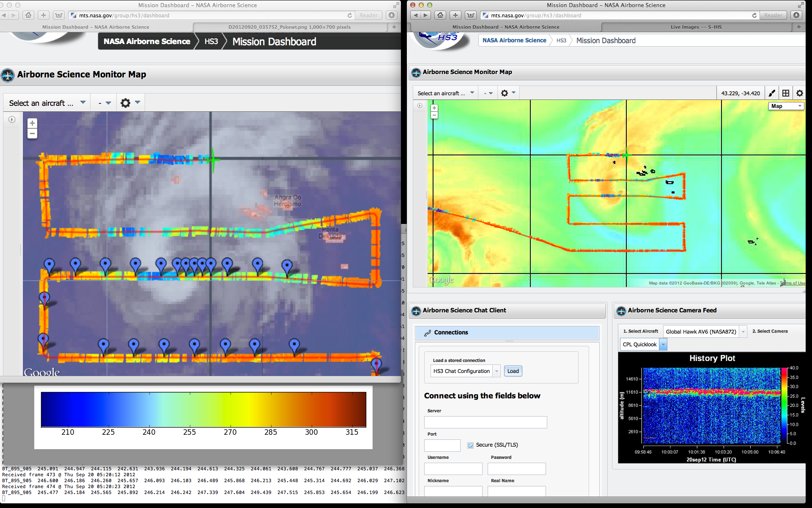This screenshot has height=508, width=812.
Task: Switch to the D20120920_035752_Pskewt.png tab
Action: coord(289,27)
